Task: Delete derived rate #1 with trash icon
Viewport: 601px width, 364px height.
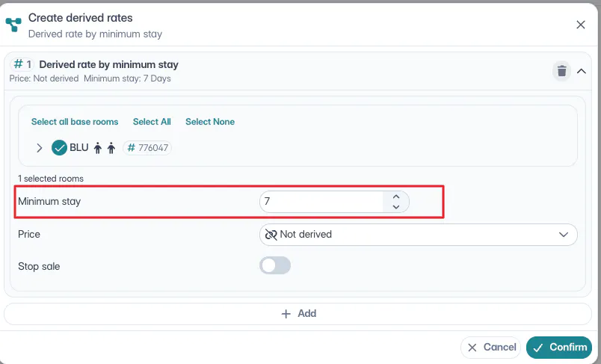Action: point(561,71)
